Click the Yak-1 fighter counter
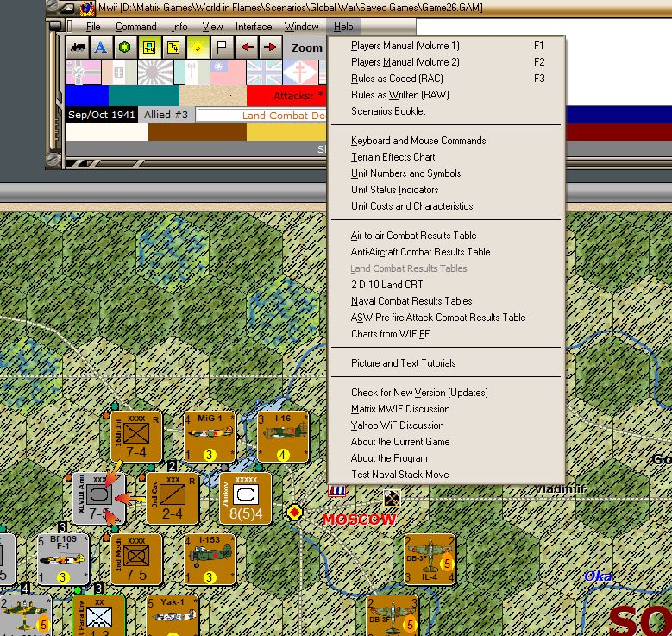The height and width of the screenshot is (636, 672). click(x=173, y=616)
